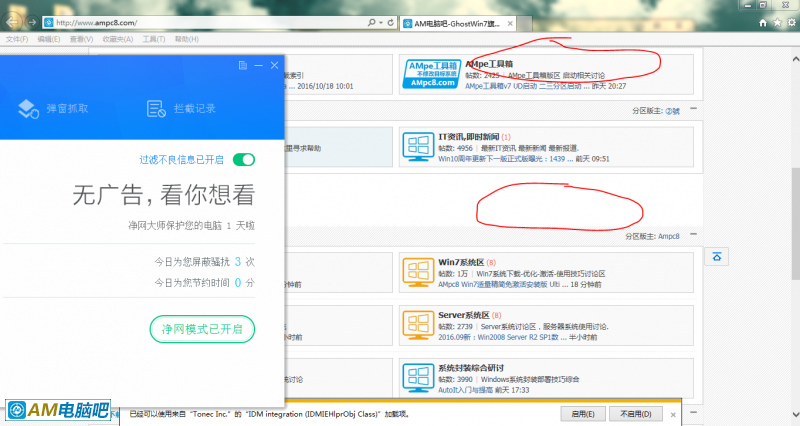The image size is (800, 426).
Task: Click the IT资讯,即时新闻 forum icon
Action: click(x=418, y=147)
